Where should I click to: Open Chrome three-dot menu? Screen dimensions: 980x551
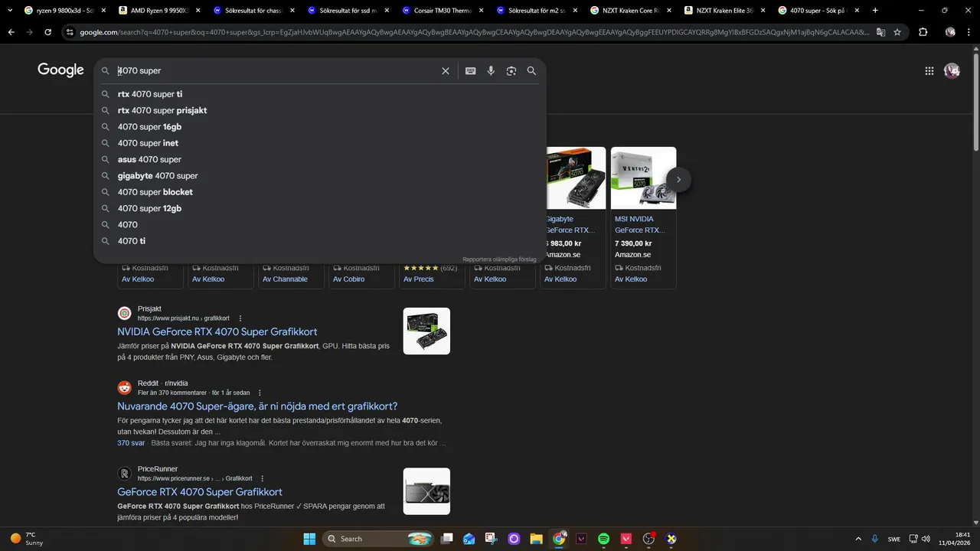[969, 32]
